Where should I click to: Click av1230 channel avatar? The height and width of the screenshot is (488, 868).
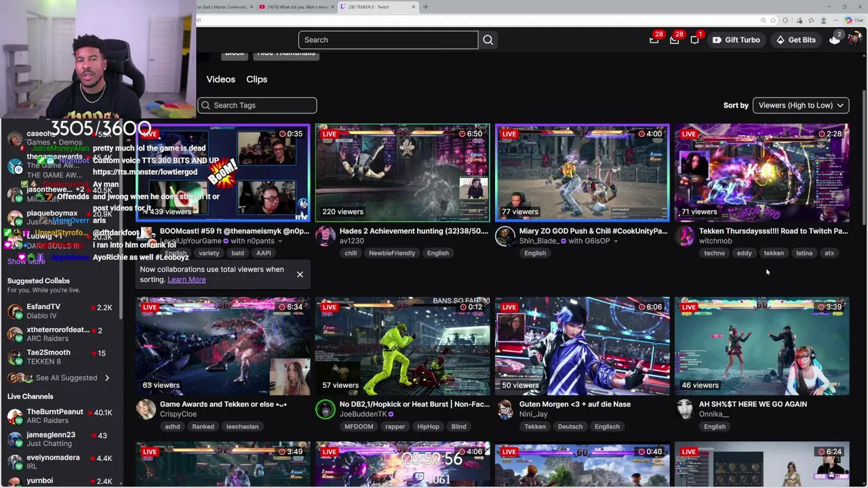pos(325,236)
